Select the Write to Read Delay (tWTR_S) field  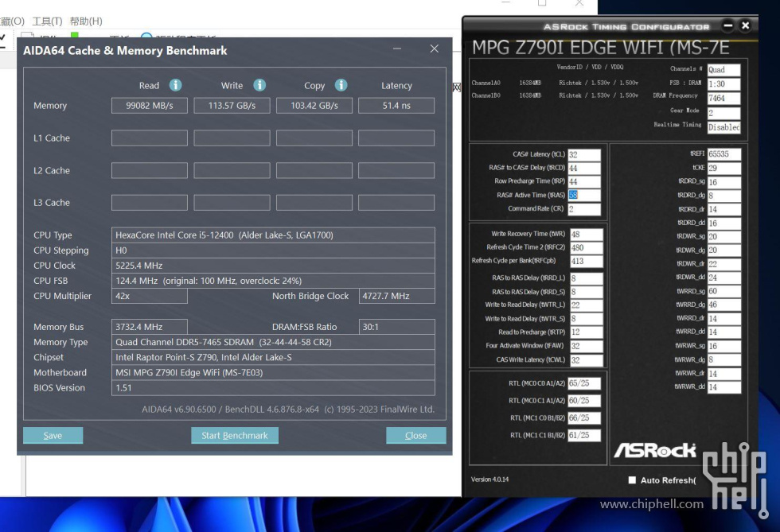pyautogui.click(x=587, y=319)
